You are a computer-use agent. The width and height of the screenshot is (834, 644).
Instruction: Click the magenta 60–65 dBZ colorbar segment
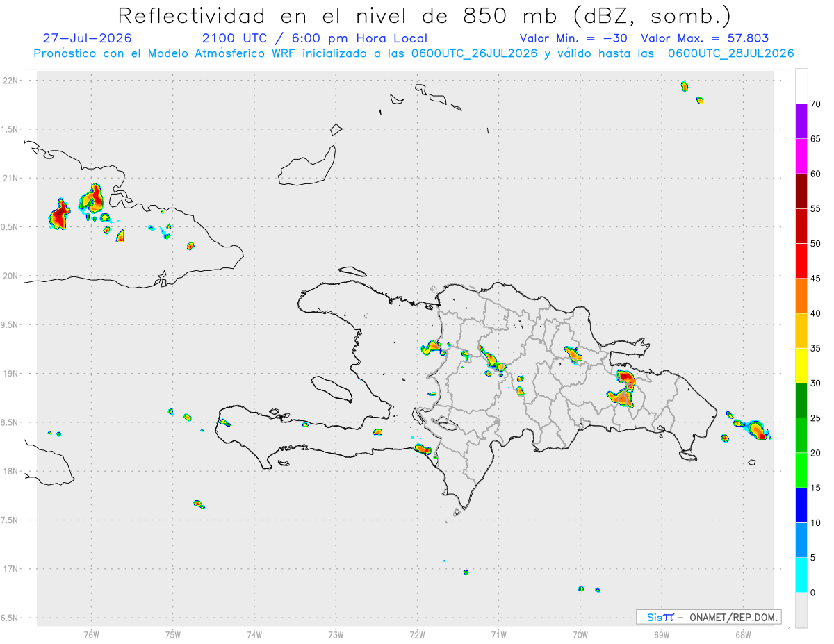801,156
